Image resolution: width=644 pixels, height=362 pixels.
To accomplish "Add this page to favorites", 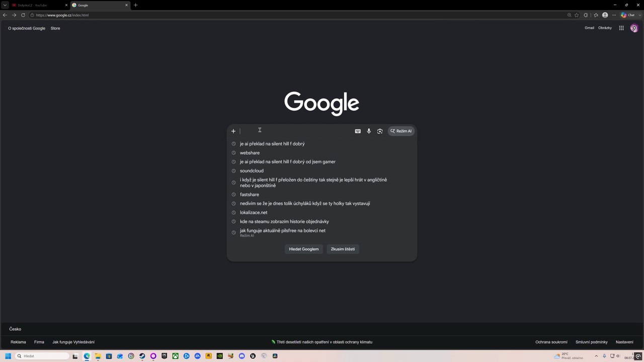I will tap(577, 15).
